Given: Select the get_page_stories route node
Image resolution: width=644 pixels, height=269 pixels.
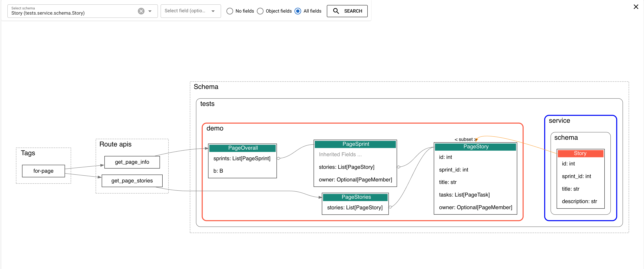Looking at the screenshot, I should [132, 181].
